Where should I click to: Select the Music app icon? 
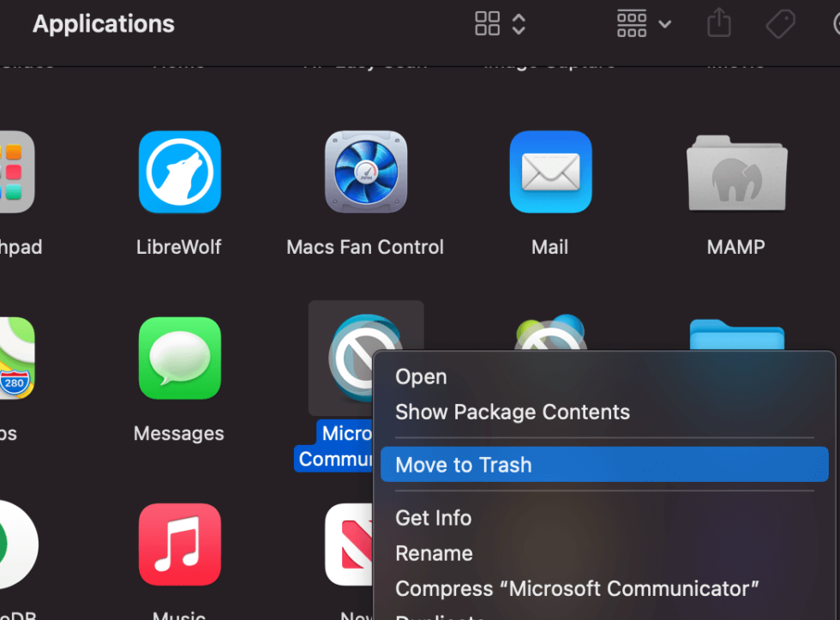tap(179, 545)
